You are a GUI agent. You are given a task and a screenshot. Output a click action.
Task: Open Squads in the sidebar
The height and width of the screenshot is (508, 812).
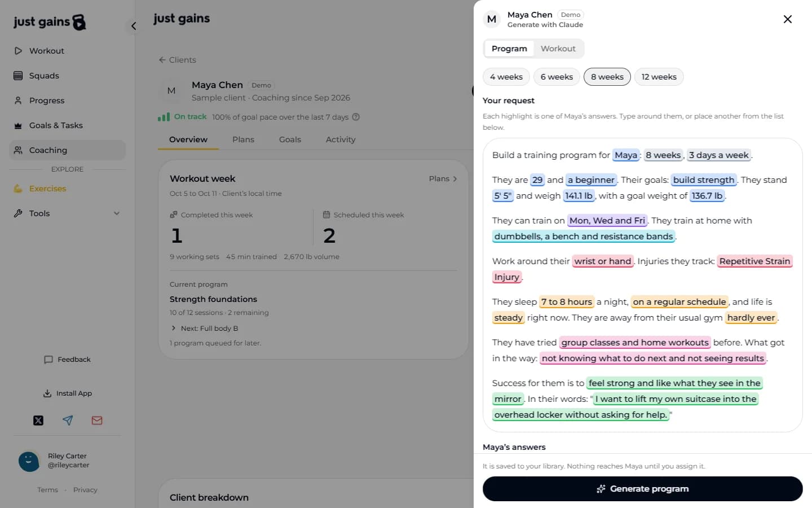(x=67, y=76)
